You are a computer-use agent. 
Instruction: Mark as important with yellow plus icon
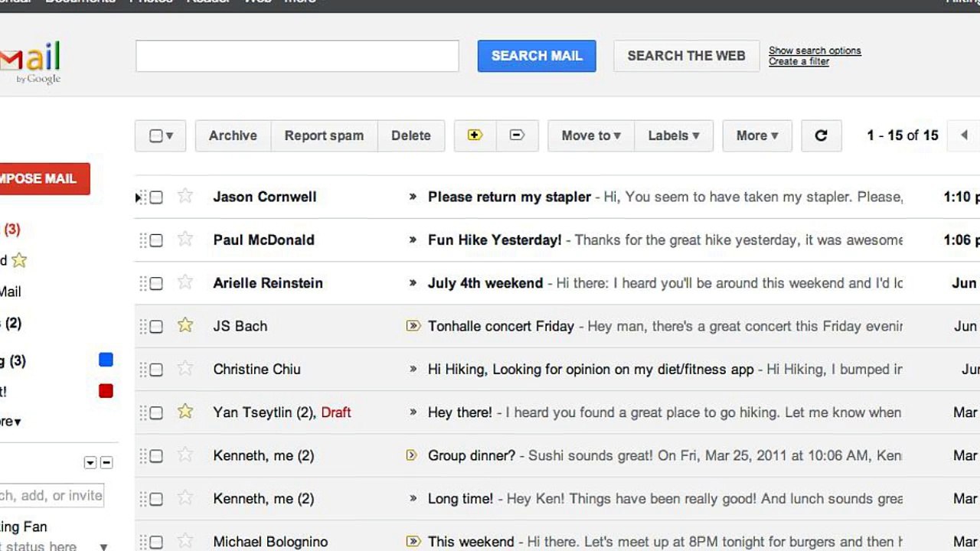click(x=475, y=135)
